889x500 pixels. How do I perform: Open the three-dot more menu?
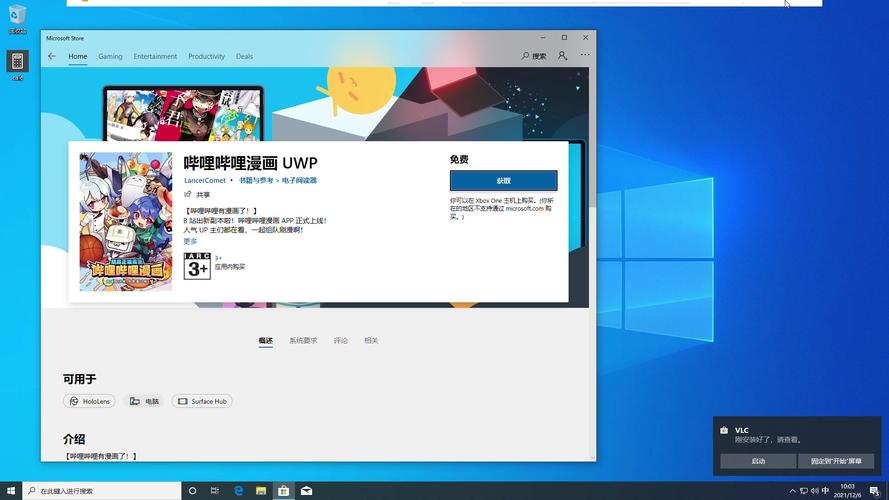pos(585,55)
